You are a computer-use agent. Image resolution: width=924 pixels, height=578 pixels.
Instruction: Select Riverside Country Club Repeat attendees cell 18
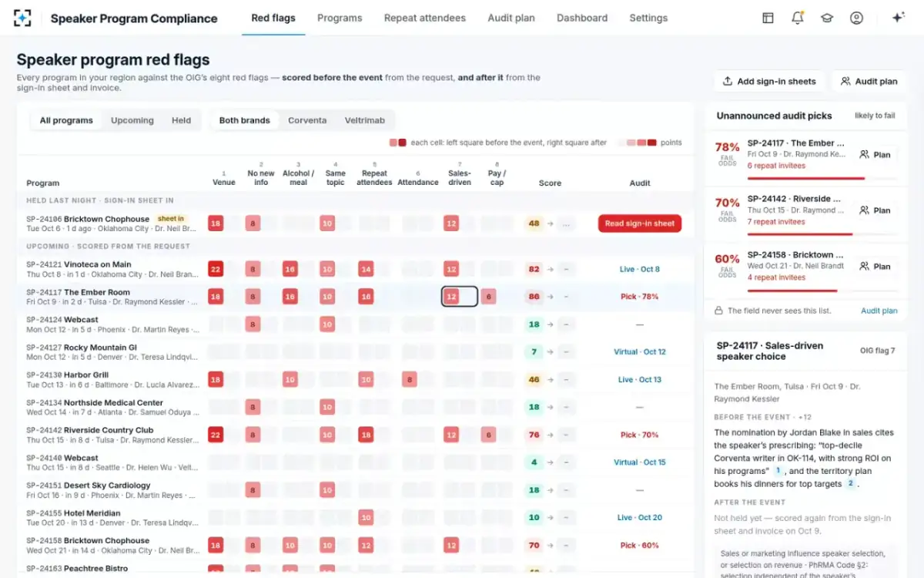tap(366, 435)
